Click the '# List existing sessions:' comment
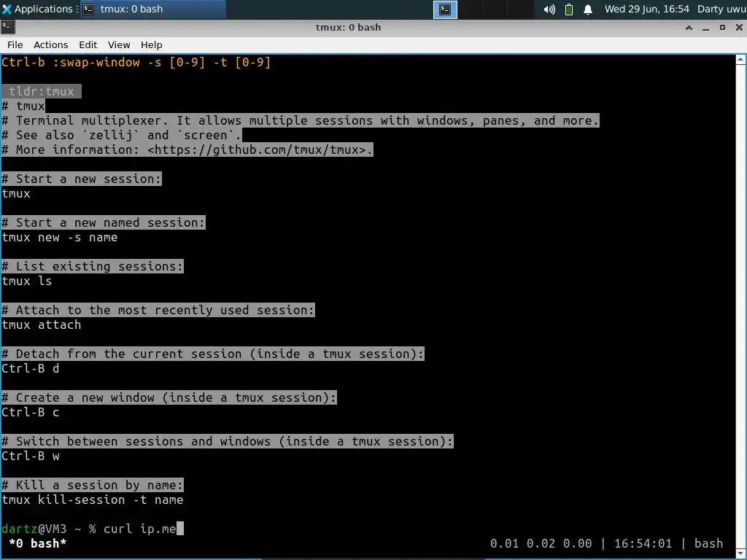The height and width of the screenshot is (560, 747). (x=93, y=266)
